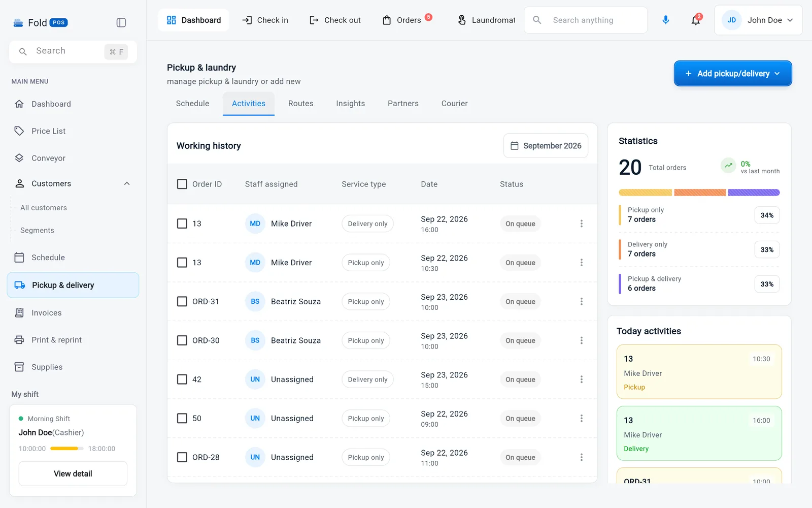Open the John Doe account dropdown
Screen dimensions: 812x508
758,20
